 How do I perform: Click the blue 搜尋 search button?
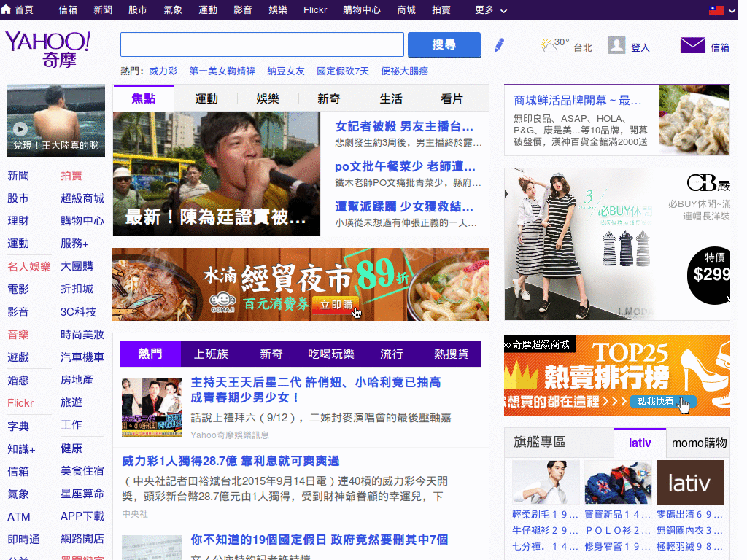click(444, 45)
